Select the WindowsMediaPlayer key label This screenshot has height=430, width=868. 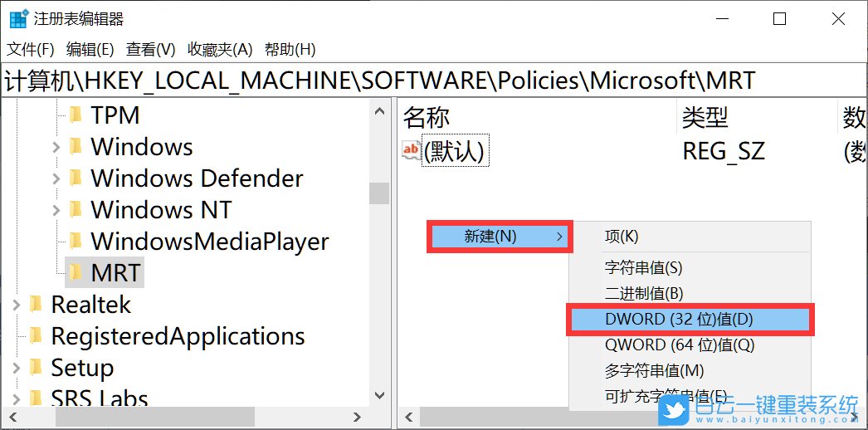point(210,242)
